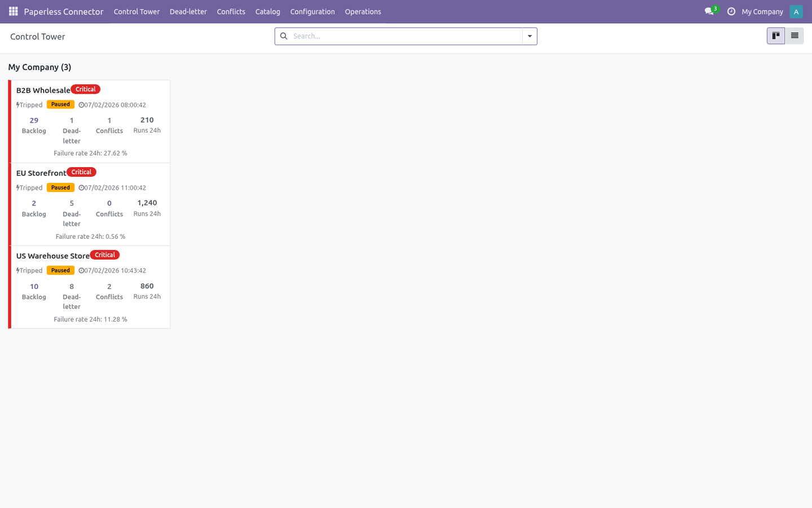Click Failure rate 24h: 11.28 % text

click(x=90, y=319)
